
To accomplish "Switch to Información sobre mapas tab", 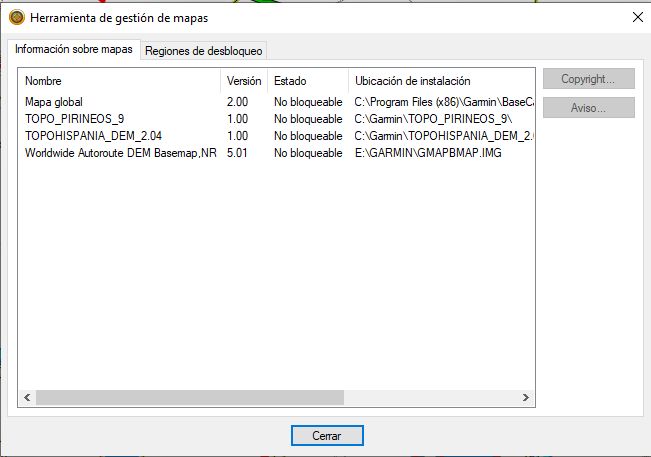I will (x=74, y=49).
